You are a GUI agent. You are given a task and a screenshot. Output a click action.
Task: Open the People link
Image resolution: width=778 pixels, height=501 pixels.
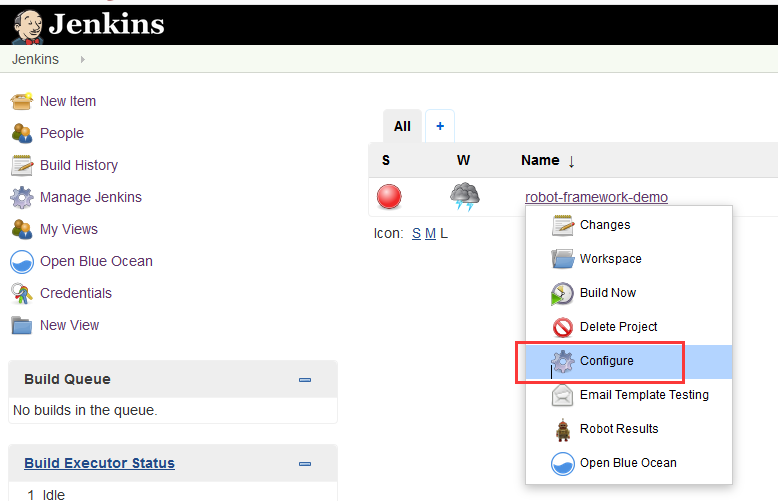click(62, 133)
